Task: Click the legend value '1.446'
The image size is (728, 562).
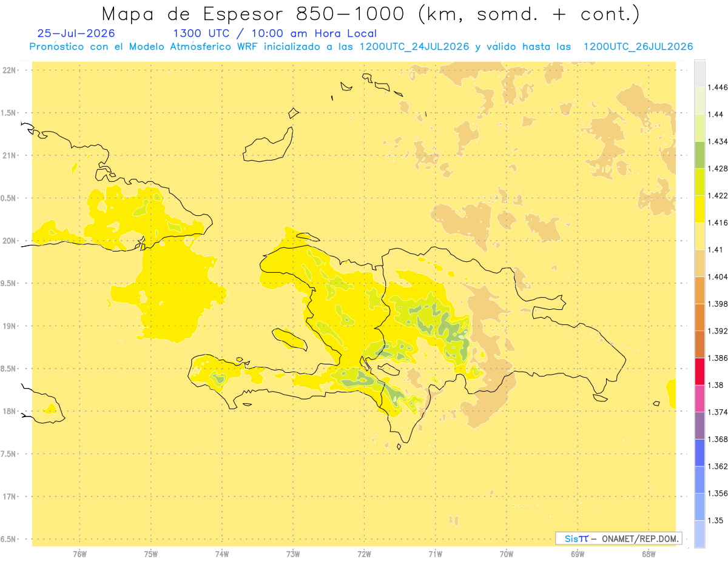Action: tap(718, 87)
